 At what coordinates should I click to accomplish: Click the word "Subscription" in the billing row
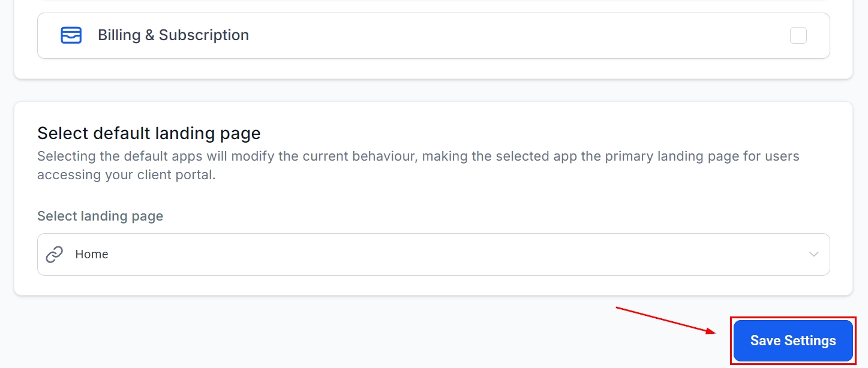204,35
